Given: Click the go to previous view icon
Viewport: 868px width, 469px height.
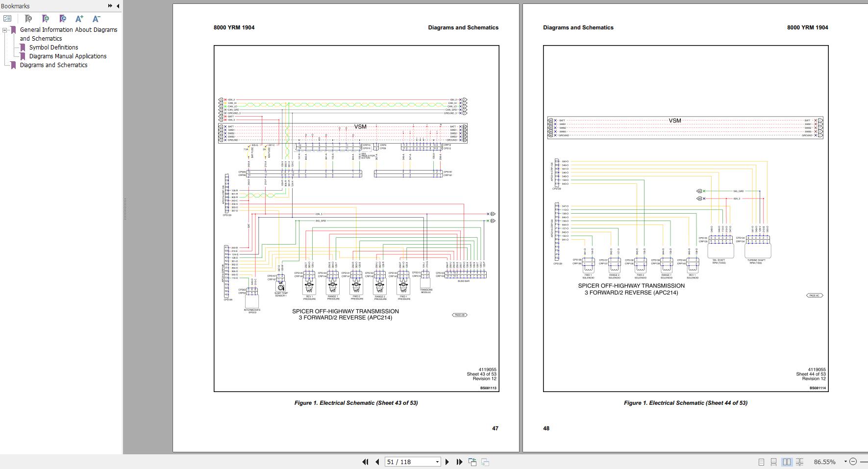Looking at the screenshot, I should pos(472,462).
